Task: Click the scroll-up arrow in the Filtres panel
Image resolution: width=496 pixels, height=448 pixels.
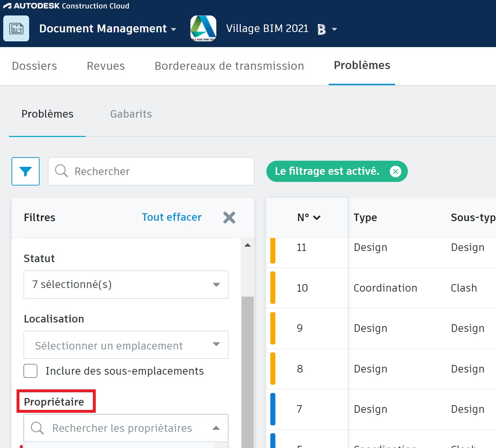Action: pos(247,244)
